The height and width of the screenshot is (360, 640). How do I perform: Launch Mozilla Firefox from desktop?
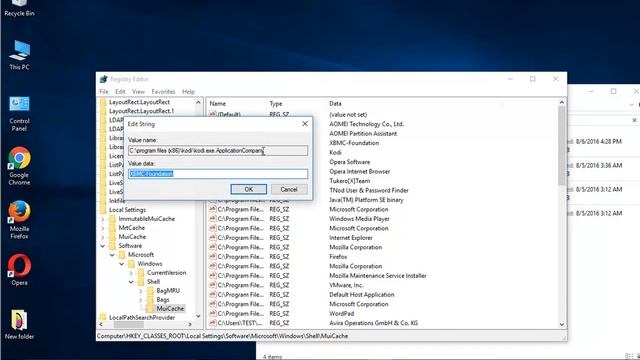pyautogui.click(x=19, y=220)
